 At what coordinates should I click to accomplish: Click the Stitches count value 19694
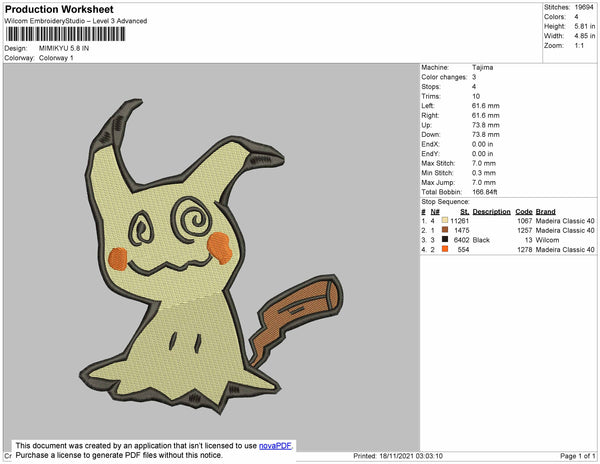[585, 7]
